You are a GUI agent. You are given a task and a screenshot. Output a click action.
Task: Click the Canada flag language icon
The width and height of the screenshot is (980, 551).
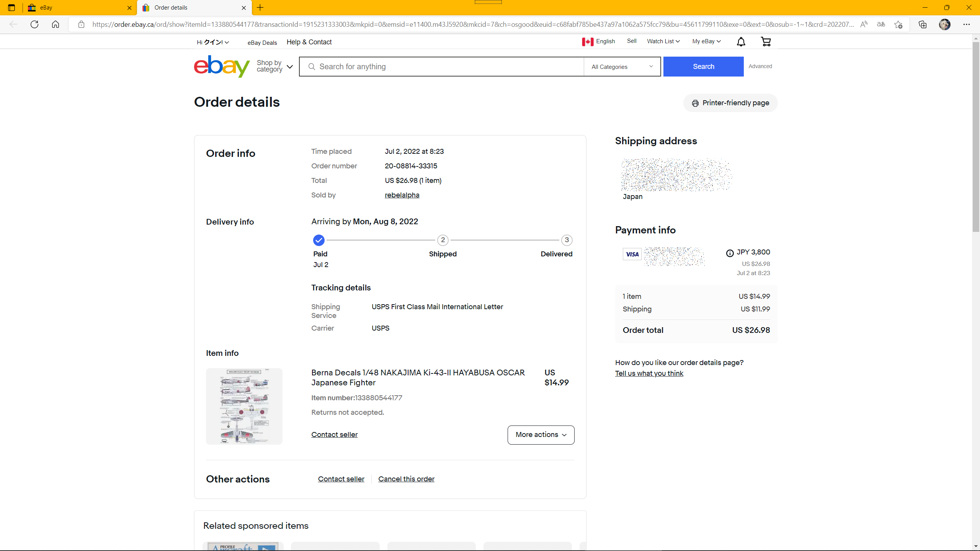tap(588, 42)
